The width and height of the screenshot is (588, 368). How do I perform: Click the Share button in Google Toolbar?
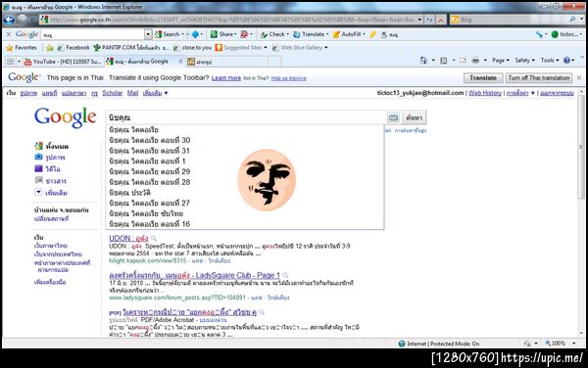[223, 34]
